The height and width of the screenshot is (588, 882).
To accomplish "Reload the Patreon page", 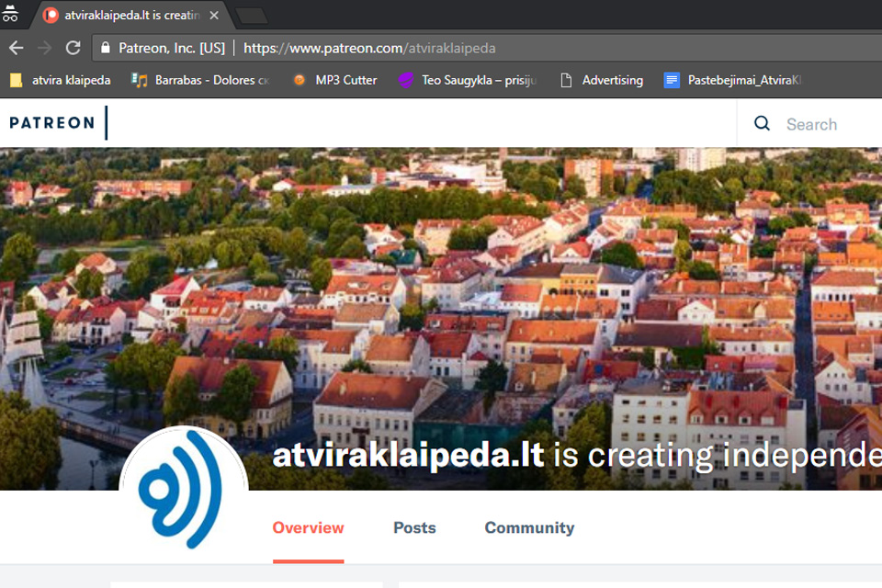I will click(73, 48).
